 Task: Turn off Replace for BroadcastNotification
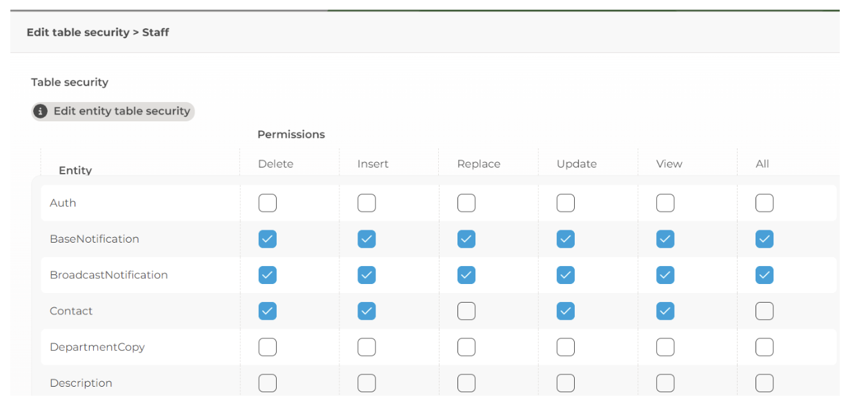tap(466, 275)
